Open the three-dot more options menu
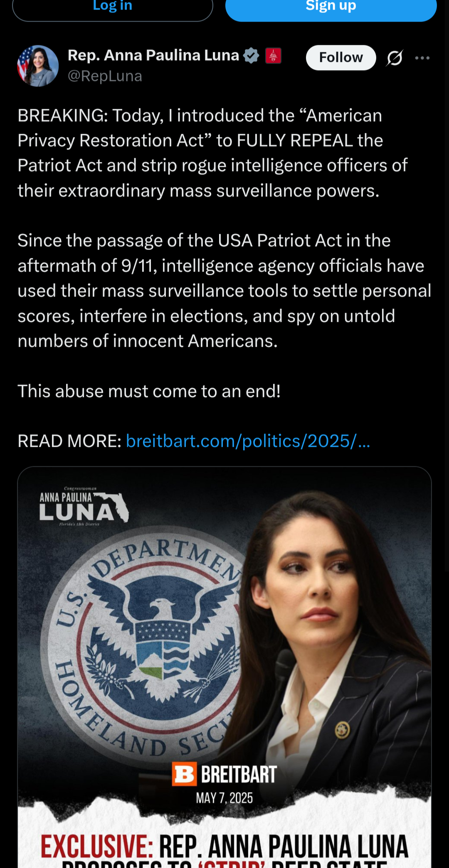The image size is (449, 868). 422,58
